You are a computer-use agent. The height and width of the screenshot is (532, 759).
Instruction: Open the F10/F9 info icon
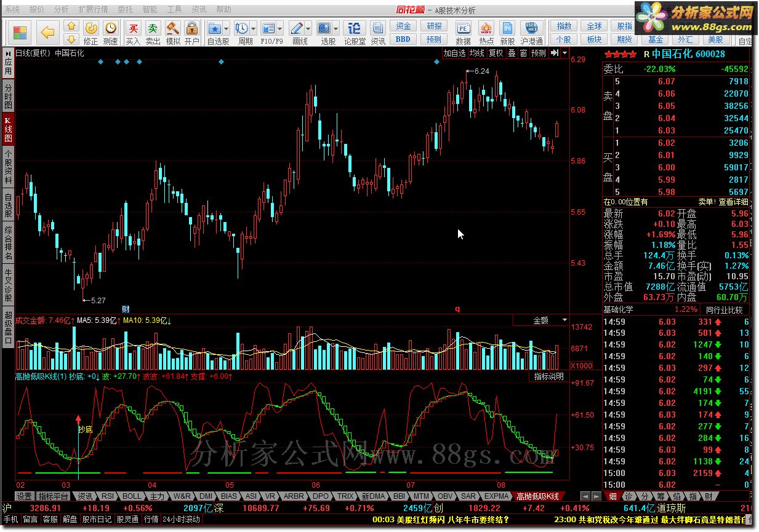pyautogui.click(x=268, y=28)
